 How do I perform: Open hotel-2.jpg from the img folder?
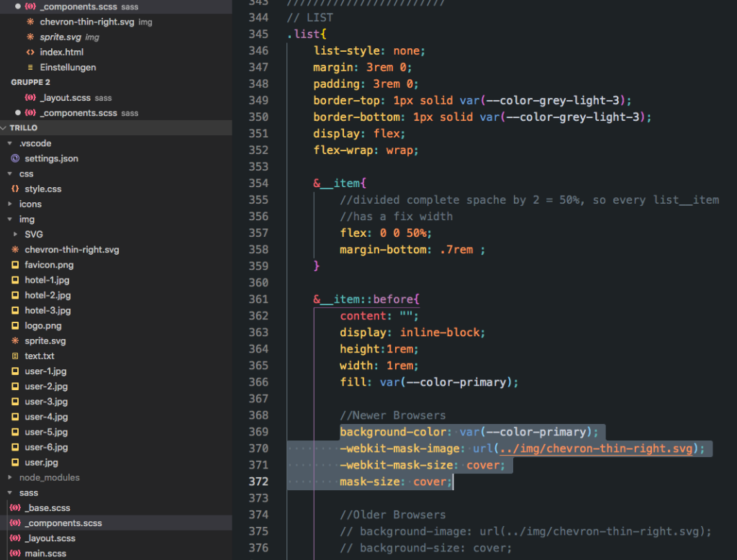(47, 295)
